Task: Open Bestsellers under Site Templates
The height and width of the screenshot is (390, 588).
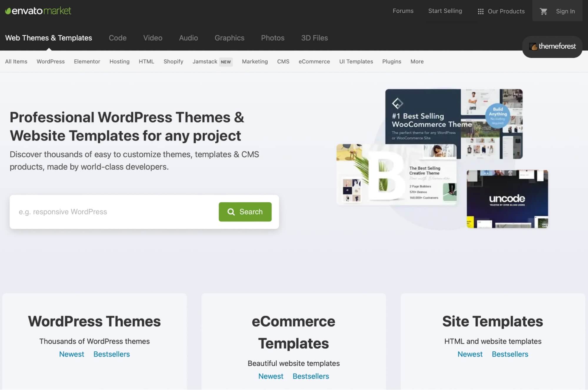Action: coord(510,354)
